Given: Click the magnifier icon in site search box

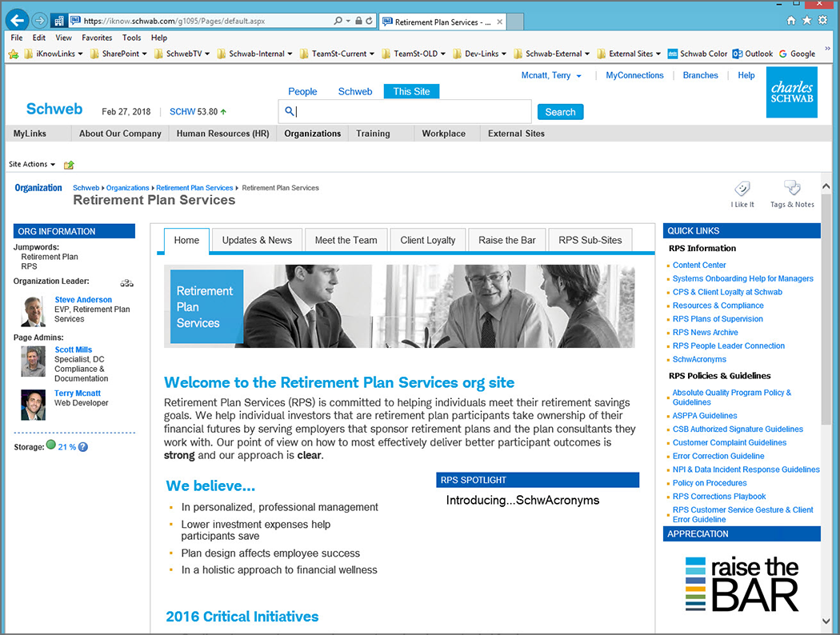Looking at the screenshot, I should click(290, 111).
